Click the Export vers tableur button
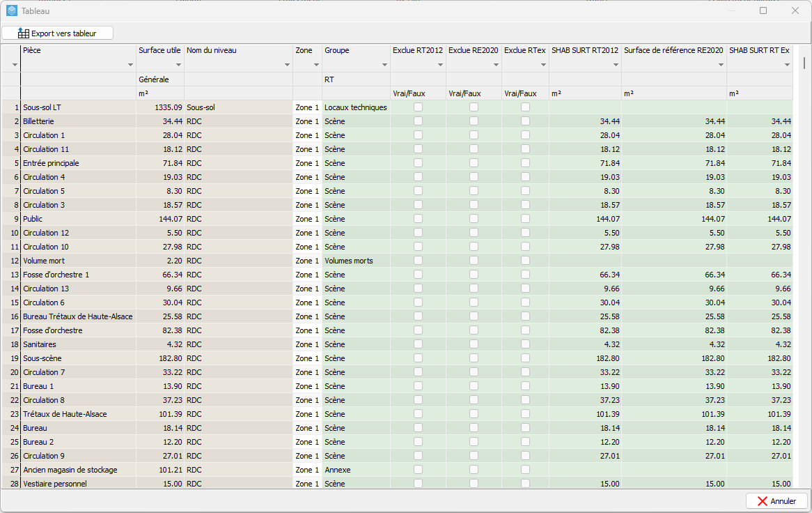 pyautogui.click(x=57, y=32)
